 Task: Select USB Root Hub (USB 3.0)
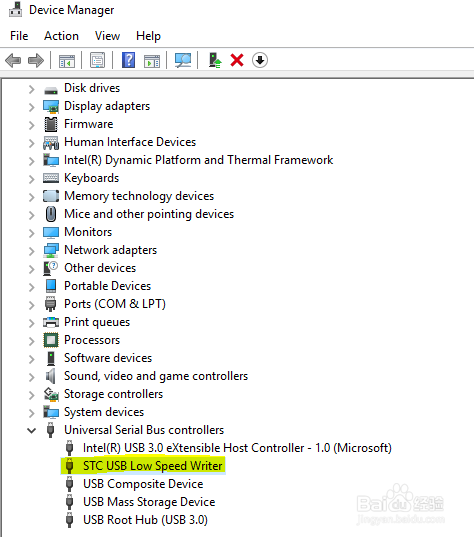pyautogui.click(x=145, y=520)
